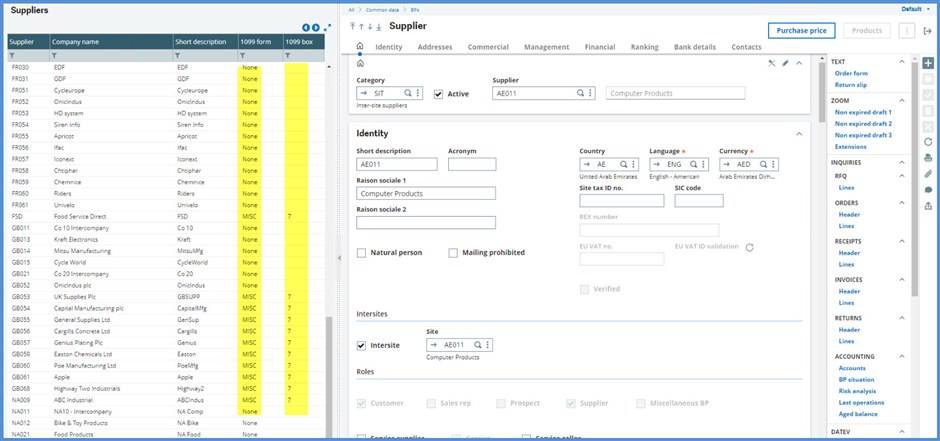Click the pencil edit icon in the header section
Image resolution: width=940 pixels, height=441 pixels.
[785, 63]
